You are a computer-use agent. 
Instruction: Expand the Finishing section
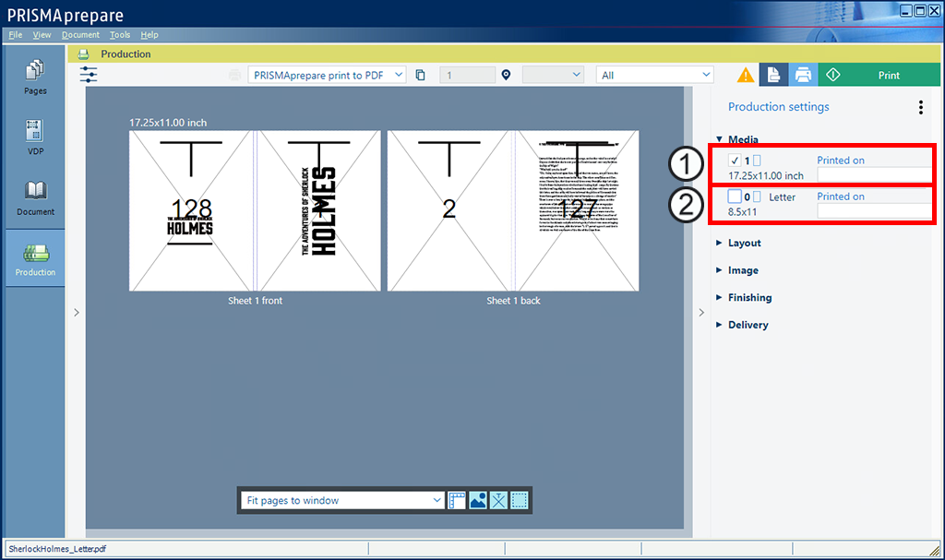(x=719, y=297)
